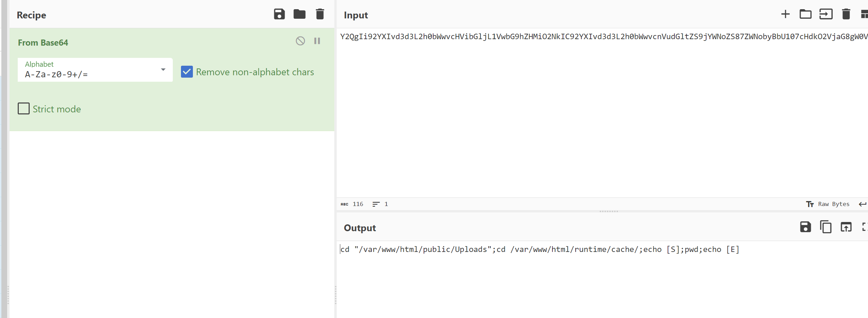
Task: Click the From Base64 operation title
Action: pyautogui.click(x=43, y=43)
